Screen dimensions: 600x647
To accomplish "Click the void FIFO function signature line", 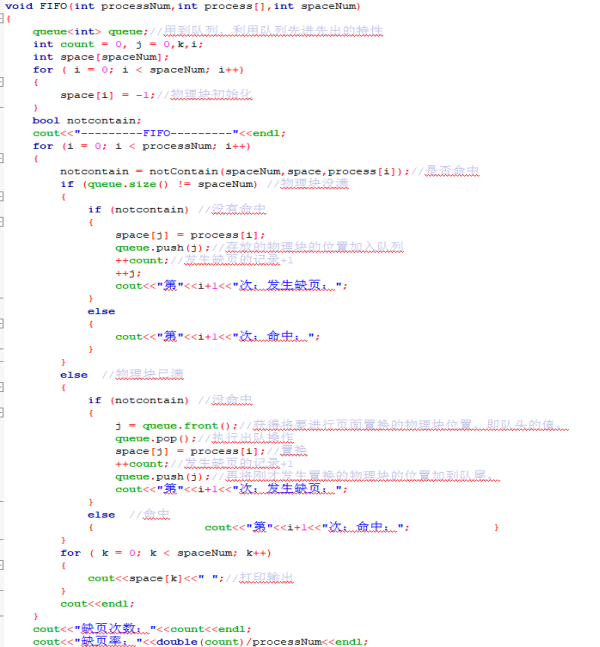I will (x=183, y=6).
